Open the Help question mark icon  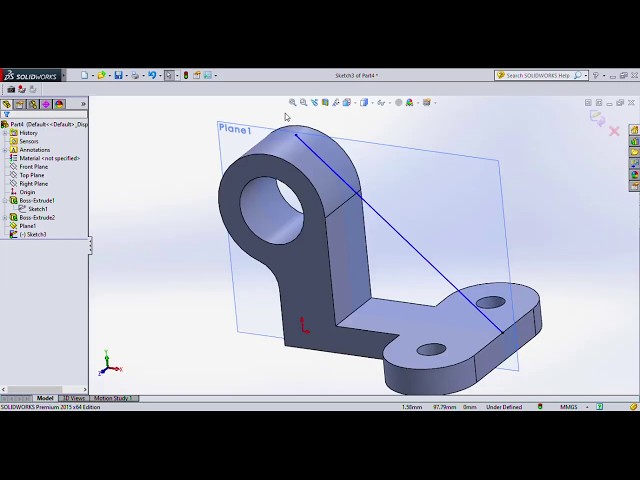coord(596,76)
